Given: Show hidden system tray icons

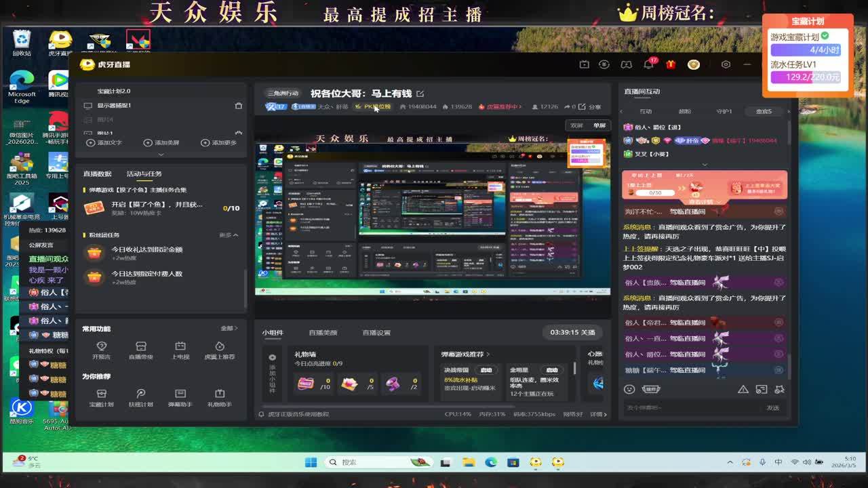Looking at the screenshot, I should tap(730, 462).
